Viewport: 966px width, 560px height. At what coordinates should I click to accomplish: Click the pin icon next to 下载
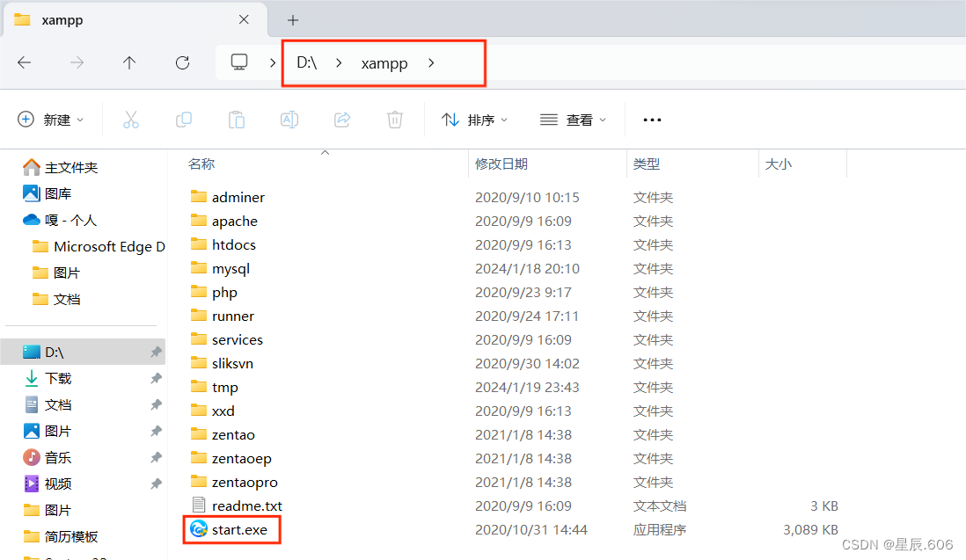click(156, 378)
